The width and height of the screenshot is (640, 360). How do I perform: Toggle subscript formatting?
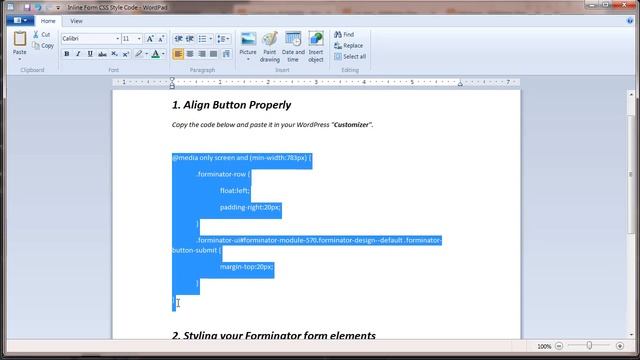click(114, 54)
